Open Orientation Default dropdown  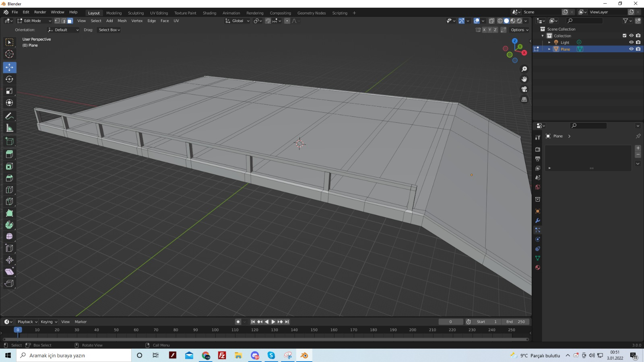tap(63, 30)
